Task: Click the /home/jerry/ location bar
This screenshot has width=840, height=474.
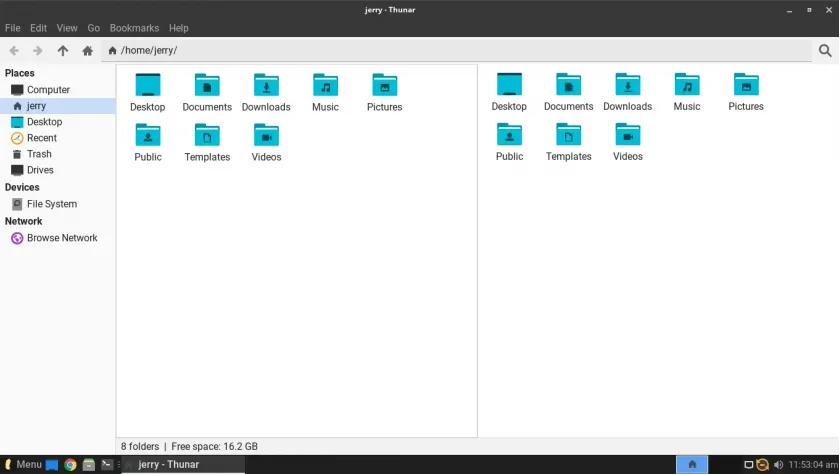Action: point(456,50)
